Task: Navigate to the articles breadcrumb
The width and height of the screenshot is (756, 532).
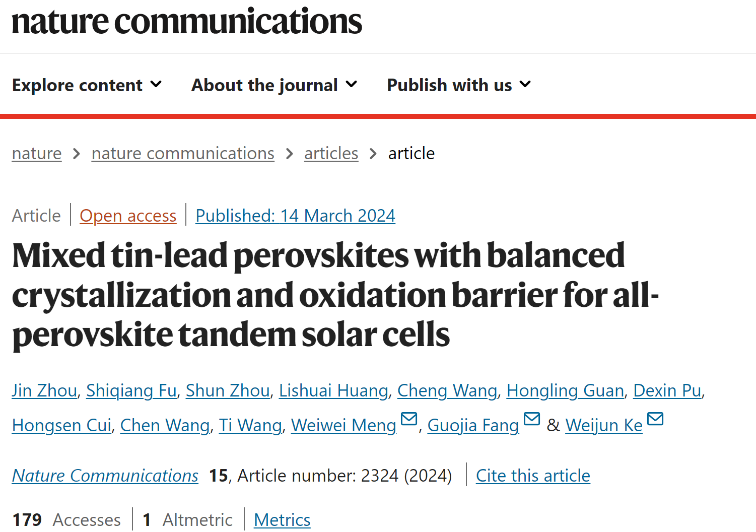Action: pyautogui.click(x=331, y=153)
